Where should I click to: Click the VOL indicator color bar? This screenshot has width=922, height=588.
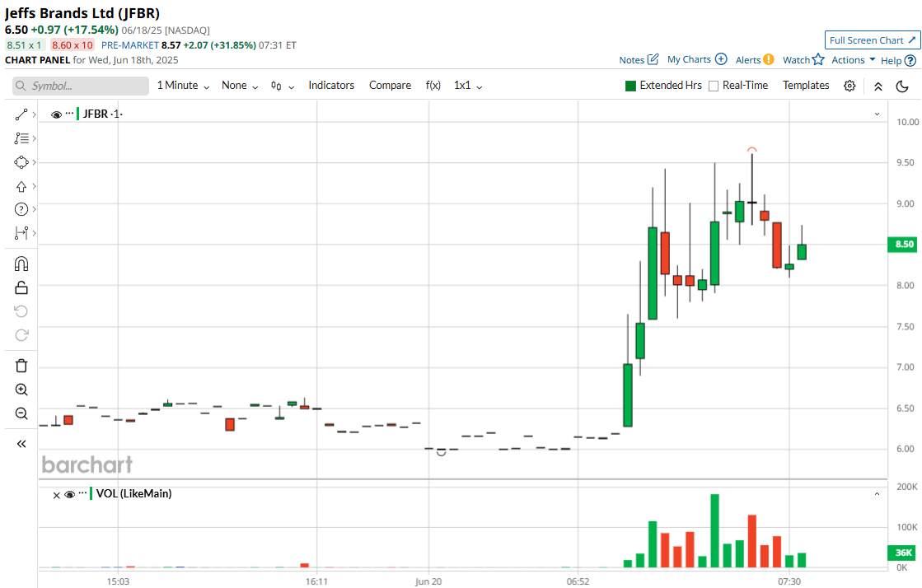click(91, 493)
